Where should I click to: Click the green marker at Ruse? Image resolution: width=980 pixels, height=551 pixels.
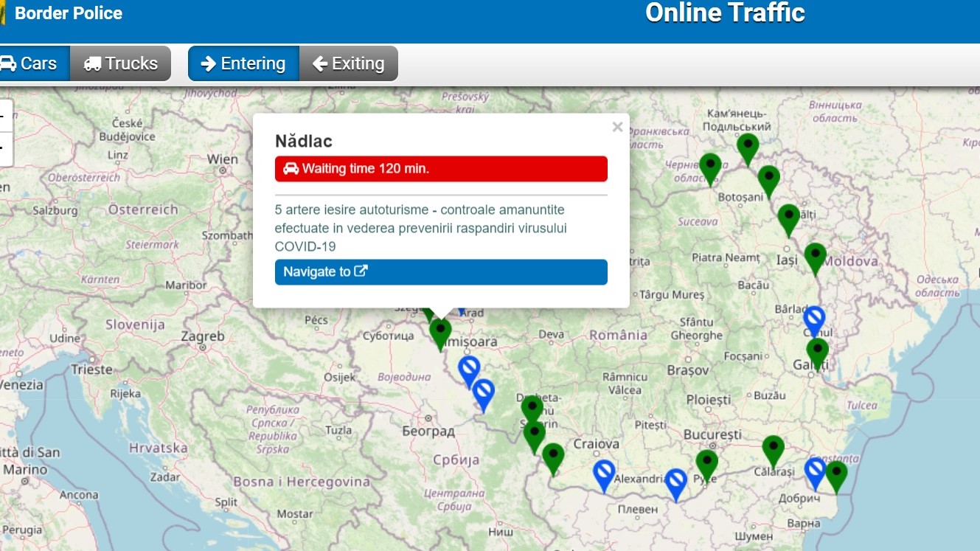point(706,463)
